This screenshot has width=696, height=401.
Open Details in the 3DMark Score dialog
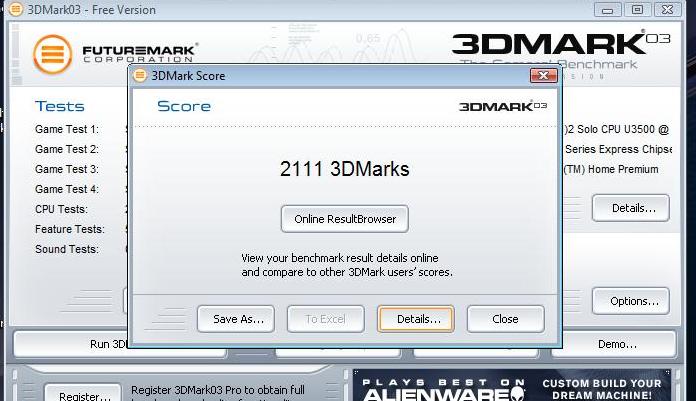tap(416, 319)
